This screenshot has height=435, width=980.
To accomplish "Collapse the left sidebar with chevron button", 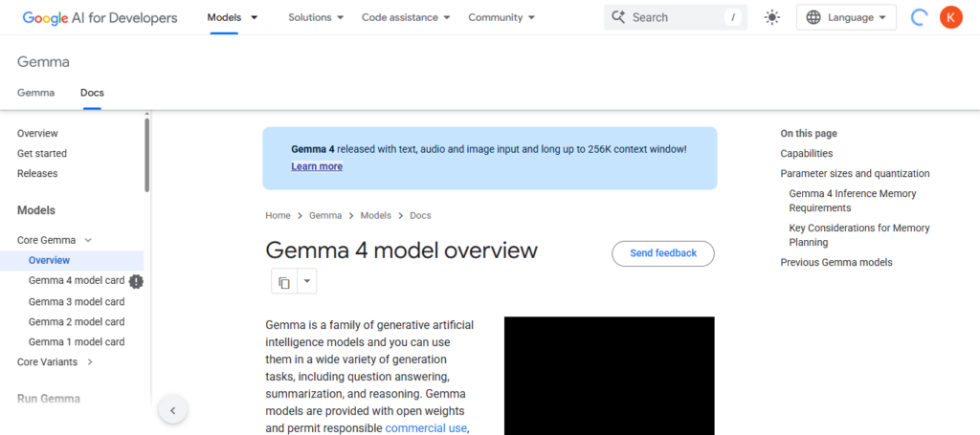I will [x=173, y=411].
